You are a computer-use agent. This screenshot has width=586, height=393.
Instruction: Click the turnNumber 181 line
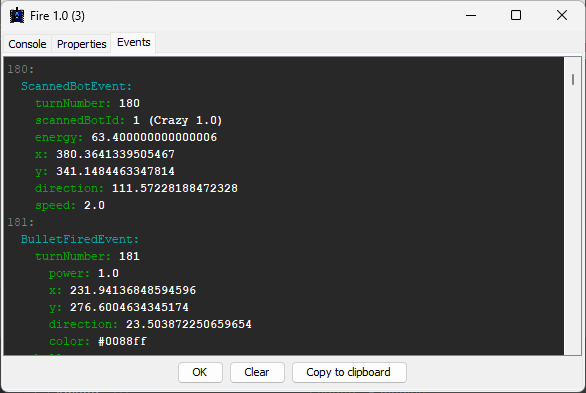87,256
